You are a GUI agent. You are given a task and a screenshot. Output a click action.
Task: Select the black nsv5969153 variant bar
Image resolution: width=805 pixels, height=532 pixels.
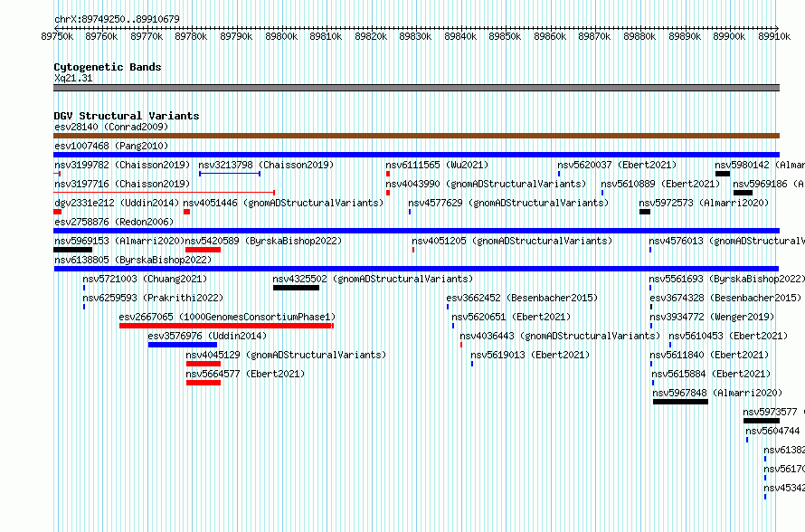[73, 250]
